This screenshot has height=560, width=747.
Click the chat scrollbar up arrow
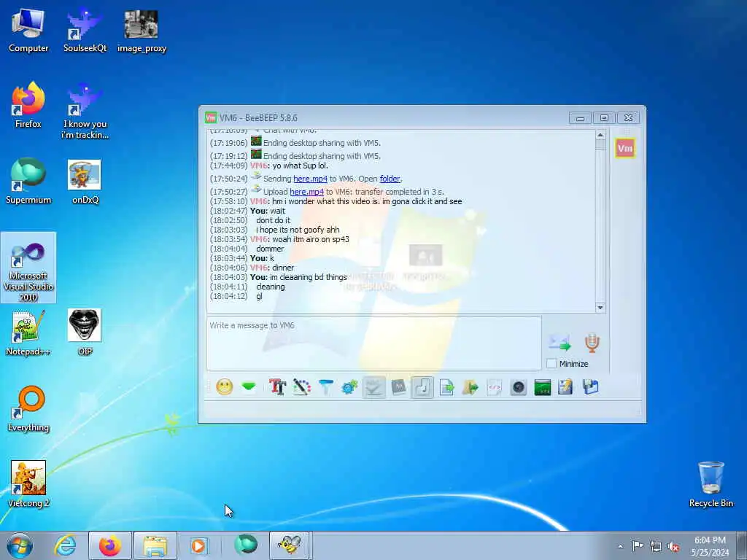(x=600, y=135)
